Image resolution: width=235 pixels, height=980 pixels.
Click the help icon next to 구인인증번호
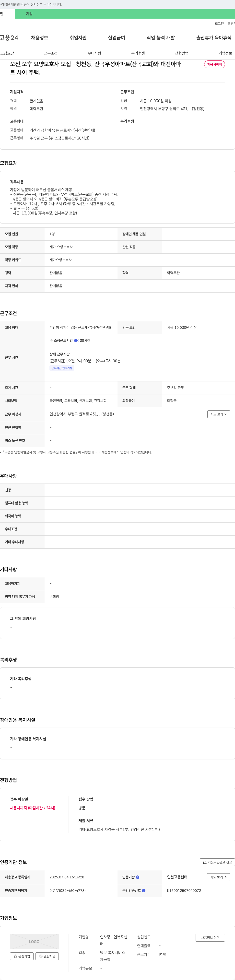144,890
